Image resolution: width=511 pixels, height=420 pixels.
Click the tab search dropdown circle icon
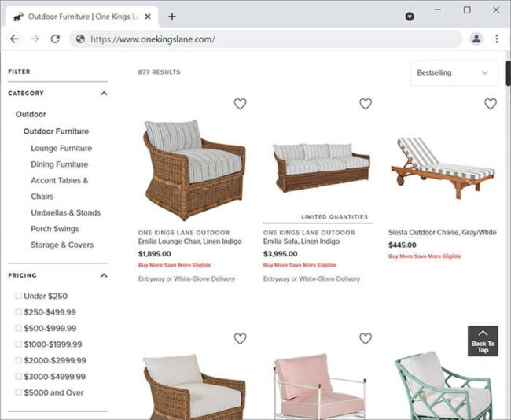410,17
